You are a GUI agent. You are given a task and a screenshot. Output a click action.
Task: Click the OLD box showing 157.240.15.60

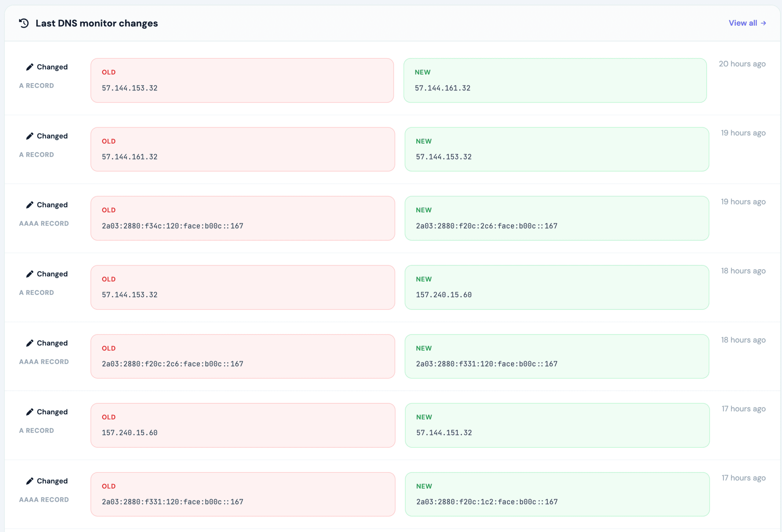242,425
